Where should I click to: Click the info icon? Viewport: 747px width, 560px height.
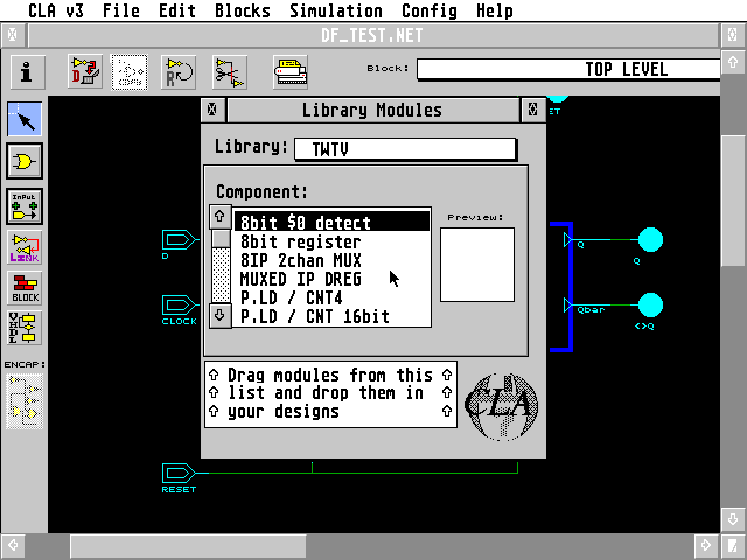tap(27, 71)
